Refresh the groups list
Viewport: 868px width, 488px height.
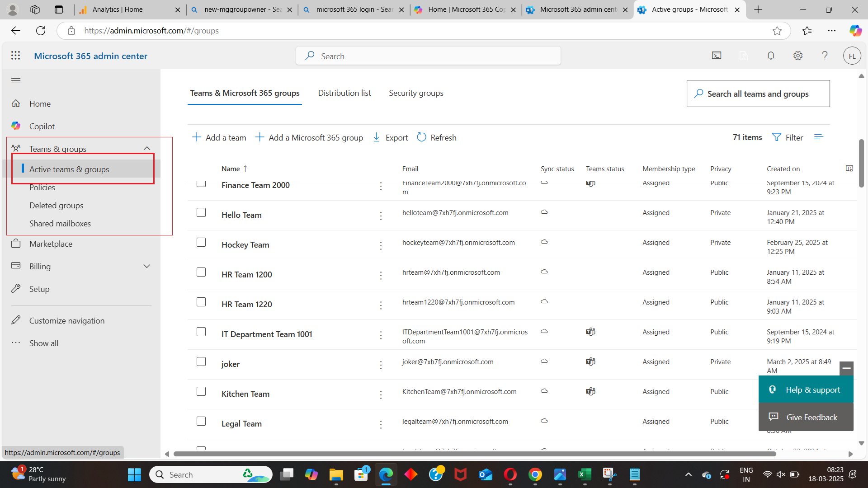437,137
